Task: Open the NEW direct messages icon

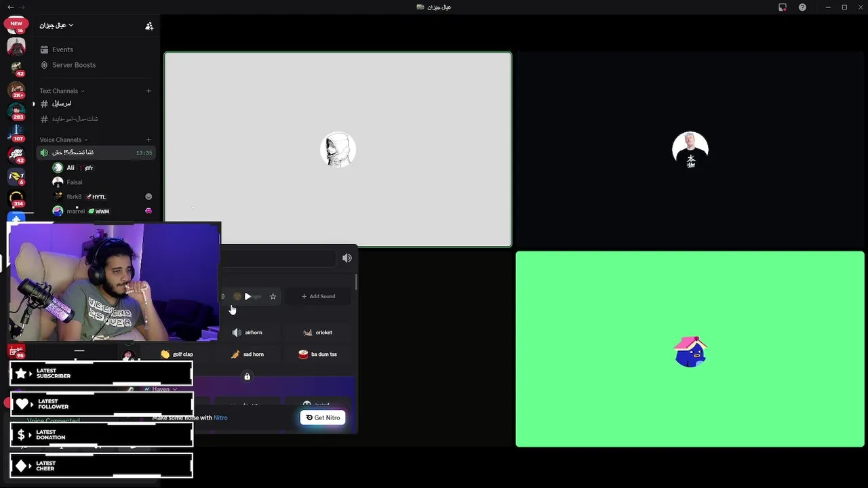Action: 16,26
